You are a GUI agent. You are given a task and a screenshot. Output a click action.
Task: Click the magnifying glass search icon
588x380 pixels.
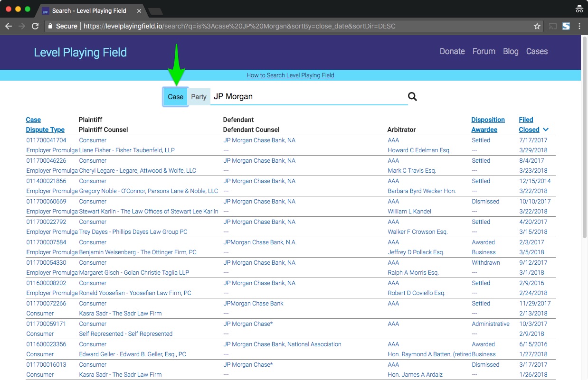coord(412,97)
